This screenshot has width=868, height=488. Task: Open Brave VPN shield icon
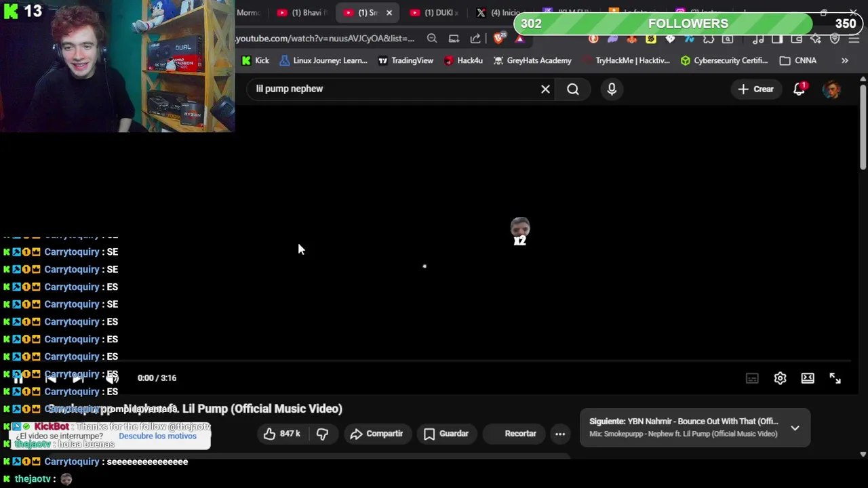pos(835,39)
